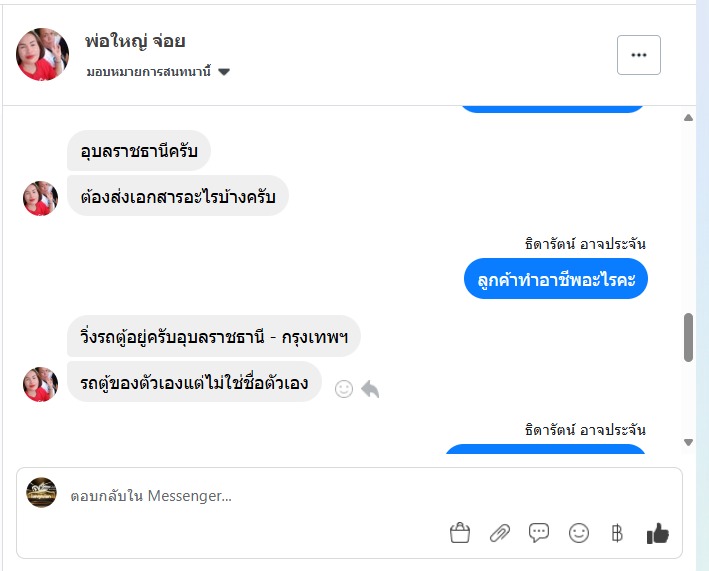Screen dimensions: 709x571
Task: Reply to the last customer message arrow
Action: [x=370, y=389]
